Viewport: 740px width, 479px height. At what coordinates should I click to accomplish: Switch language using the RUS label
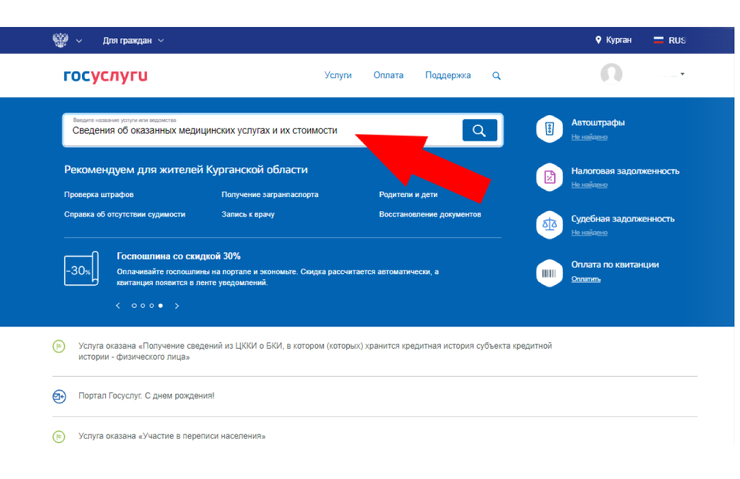(x=677, y=41)
